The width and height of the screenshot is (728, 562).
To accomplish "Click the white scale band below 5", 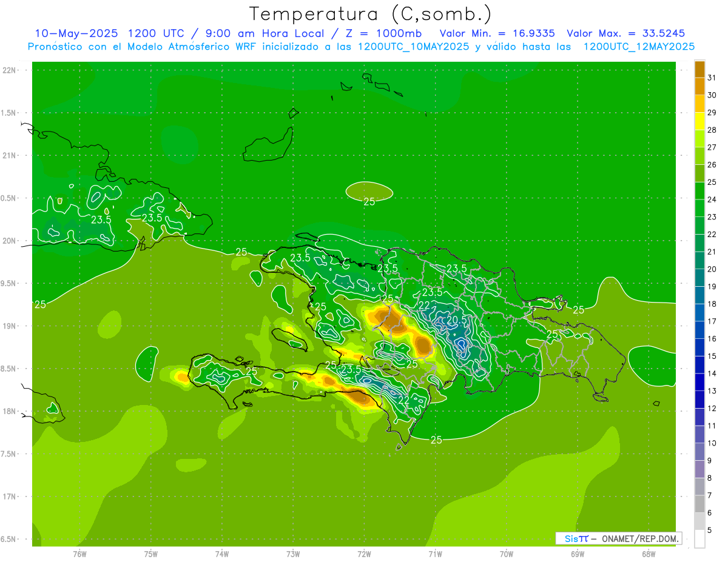I will 699,539.
